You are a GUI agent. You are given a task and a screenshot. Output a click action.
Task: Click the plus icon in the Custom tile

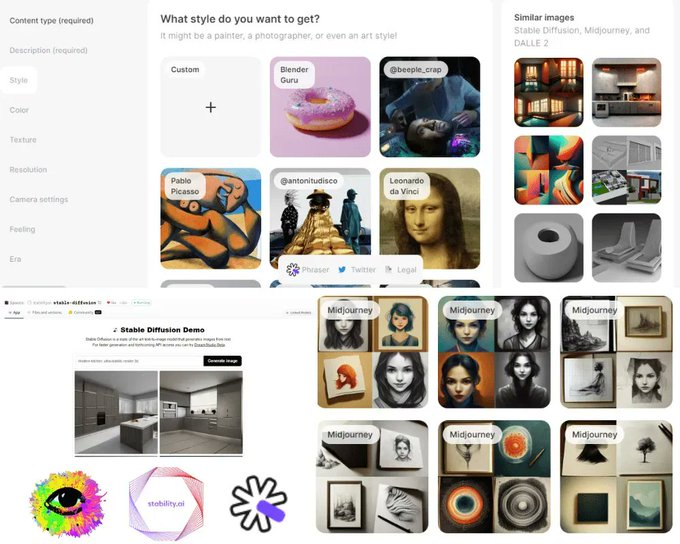click(x=211, y=108)
